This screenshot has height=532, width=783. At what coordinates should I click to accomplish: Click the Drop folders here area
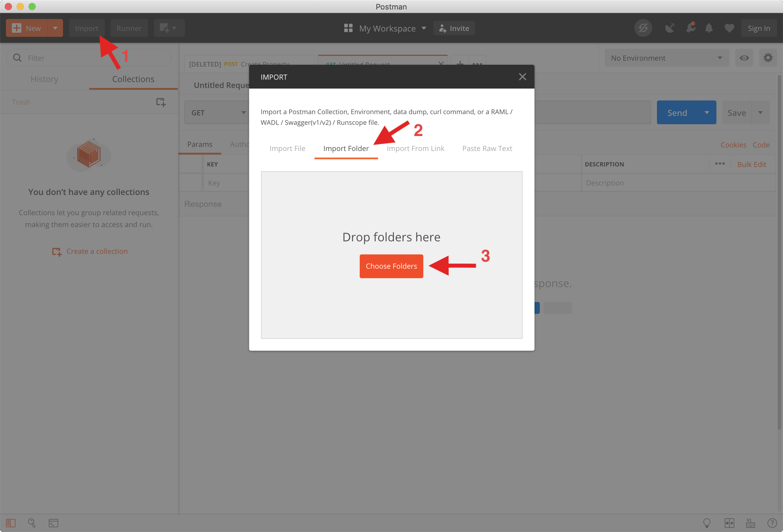[x=391, y=255]
